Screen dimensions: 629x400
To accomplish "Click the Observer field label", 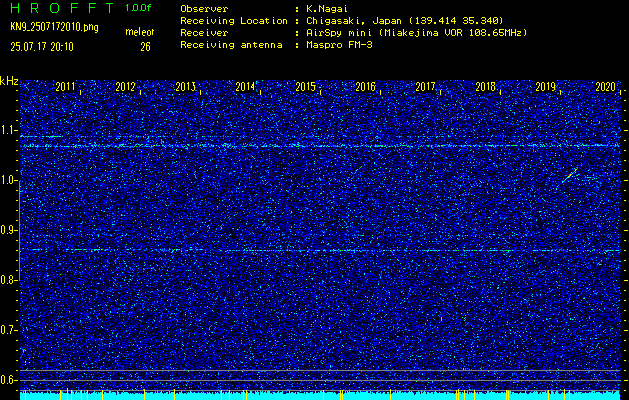I will click(x=204, y=9).
